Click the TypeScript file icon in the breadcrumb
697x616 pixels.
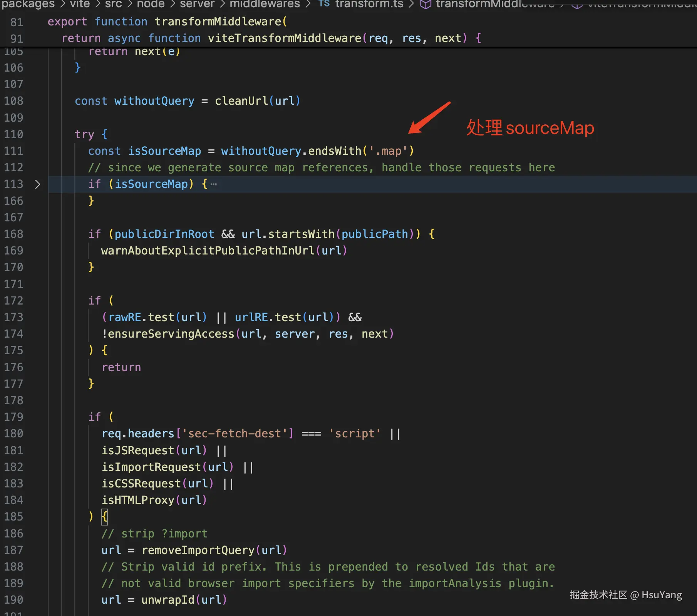(324, 3)
